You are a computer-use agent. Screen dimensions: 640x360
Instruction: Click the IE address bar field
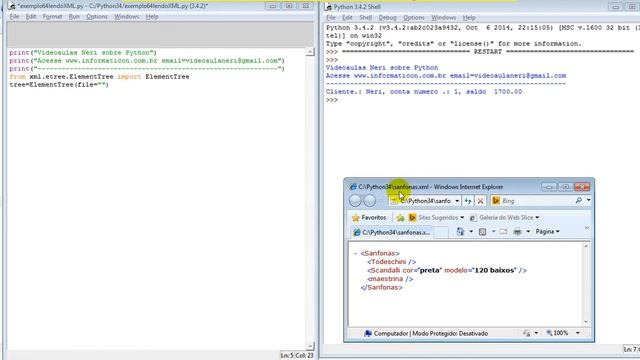[425, 201]
